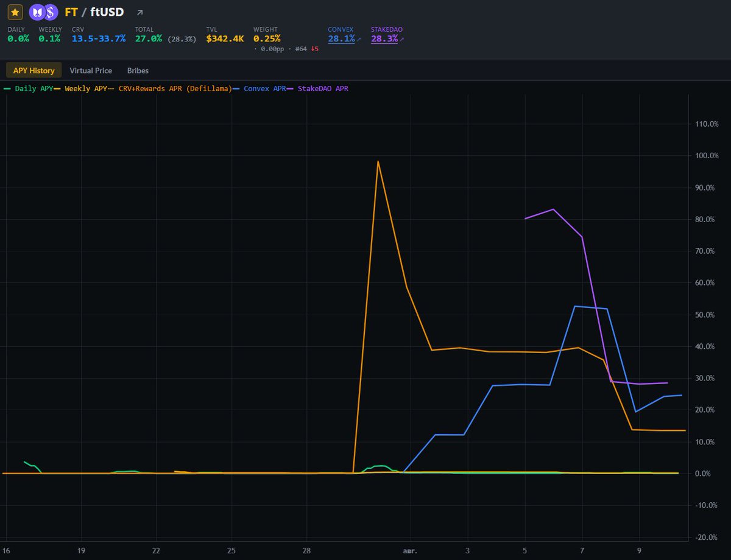Click the CRV 13.5-33.7% value
Screen dimensions: 731x560
coord(99,39)
